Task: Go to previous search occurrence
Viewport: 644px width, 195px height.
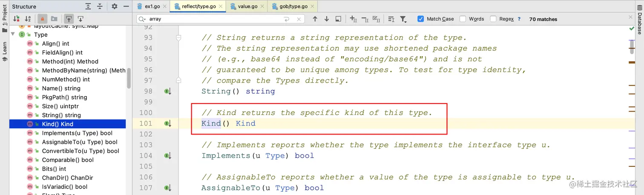Action: pyautogui.click(x=315, y=19)
